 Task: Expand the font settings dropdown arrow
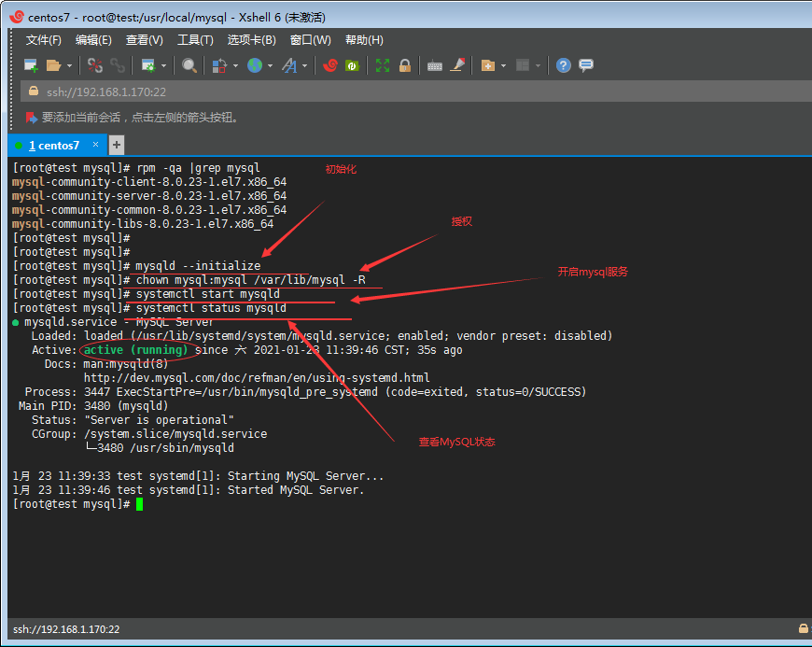pos(304,66)
